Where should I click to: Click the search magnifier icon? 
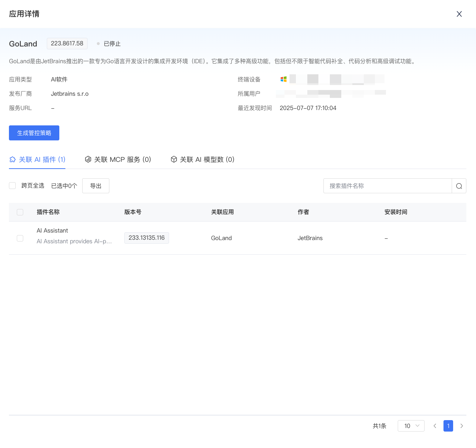point(459,186)
